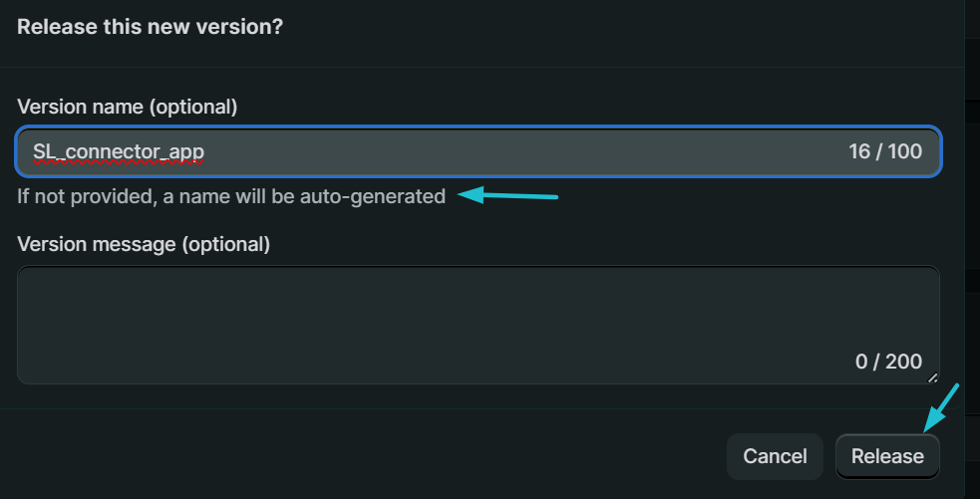Screen dimensions: 980x499
Task: Click the "Release this new version?" heading
Action: point(150,27)
